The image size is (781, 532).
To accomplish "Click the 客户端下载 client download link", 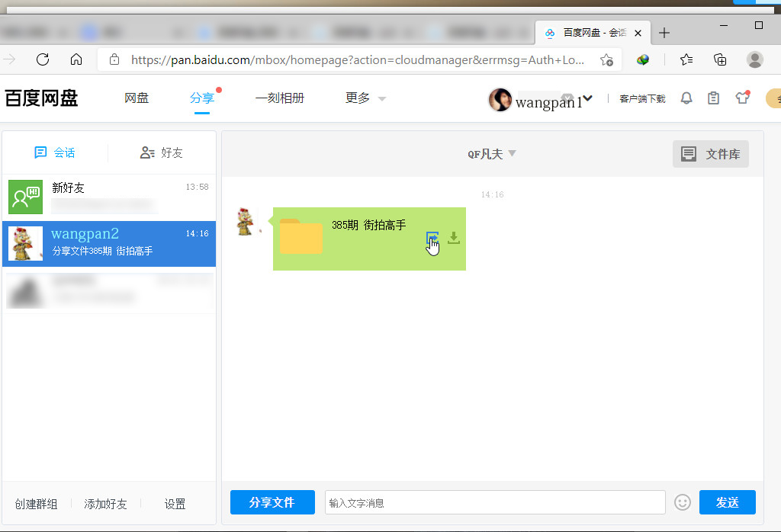I will tap(642, 98).
